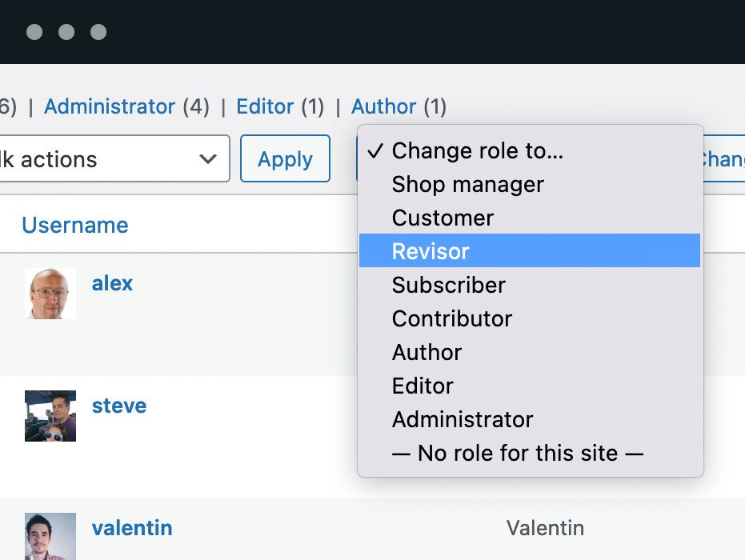Select No role for this site
The width and height of the screenshot is (745, 560).
[529, 453]
